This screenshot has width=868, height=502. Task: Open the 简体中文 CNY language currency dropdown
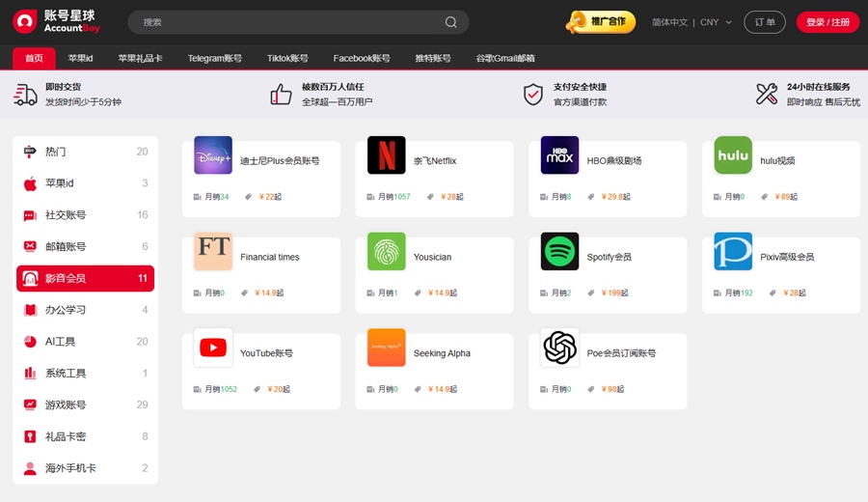(x=692, y=22)
